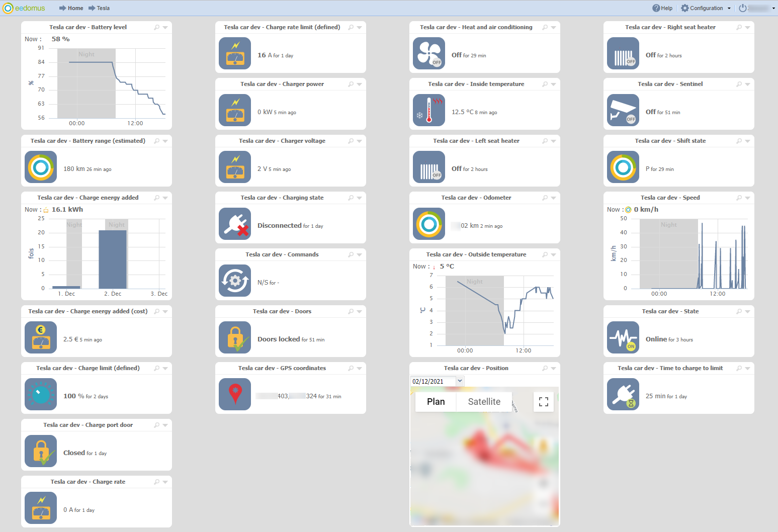778x532 pixels.
Task: Click the power logout icon in header
Action: click(742, 8)
